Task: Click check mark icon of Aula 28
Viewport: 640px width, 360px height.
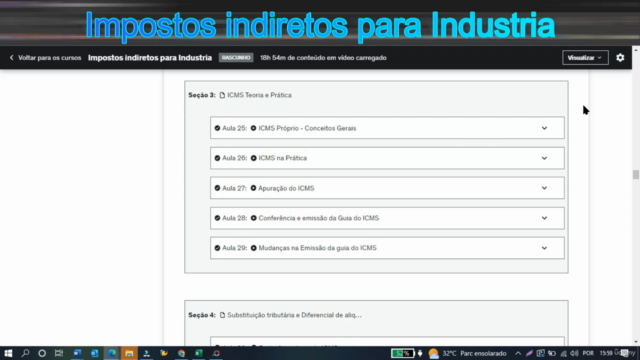Action: tap(217, 218)
